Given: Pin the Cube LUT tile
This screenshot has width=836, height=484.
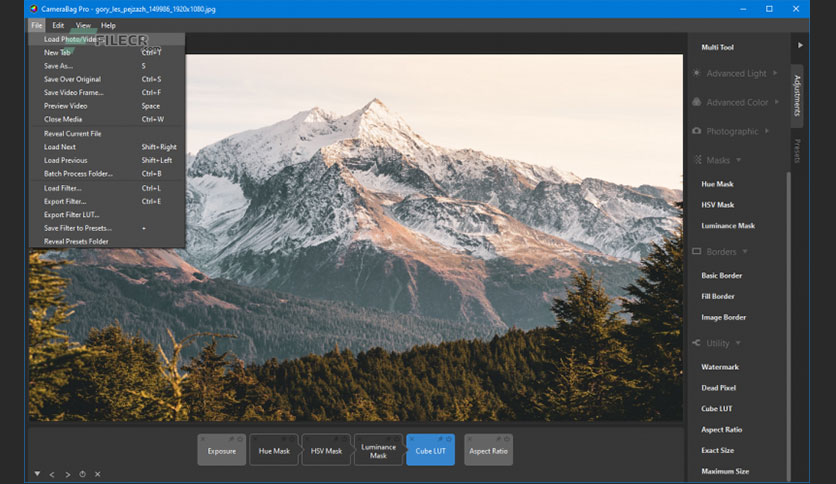Looking at the screenshot, I should (x=440, y=439).
